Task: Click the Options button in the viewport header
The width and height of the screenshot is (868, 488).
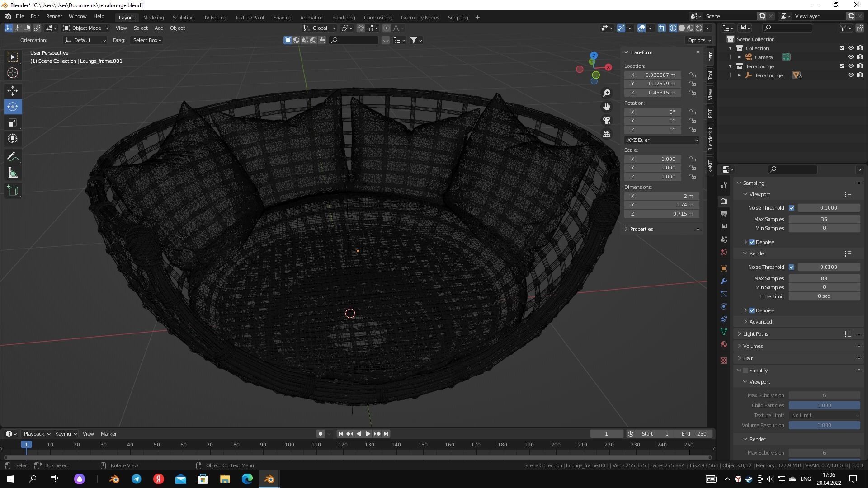Action: pyautogui.click(x=699, y=40)
